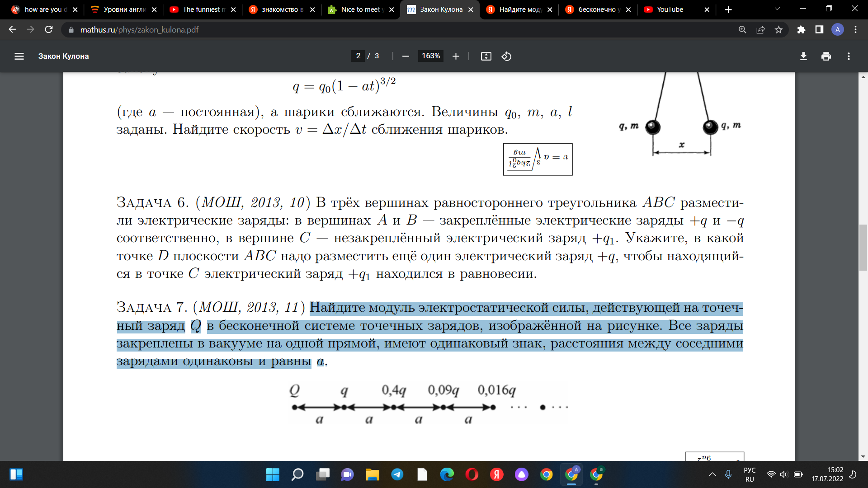
Task: Toggle the PDF sidebar menu
Action: coord(19,56)
